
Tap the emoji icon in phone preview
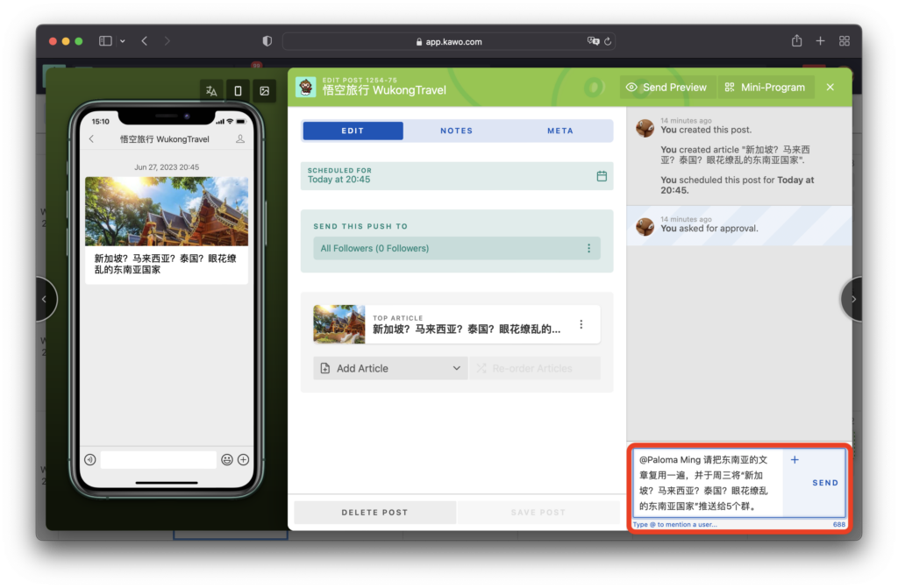[227, 460]
